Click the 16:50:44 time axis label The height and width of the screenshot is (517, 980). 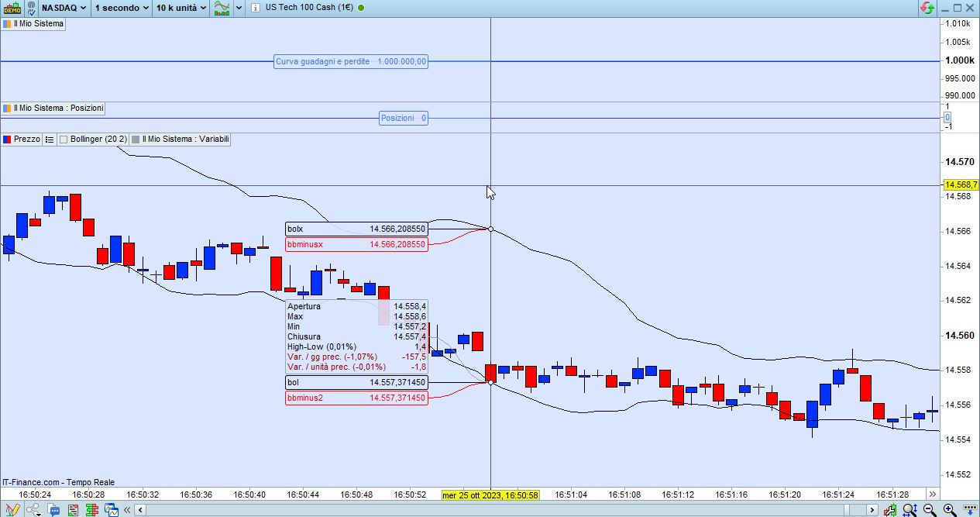(303, 494)
